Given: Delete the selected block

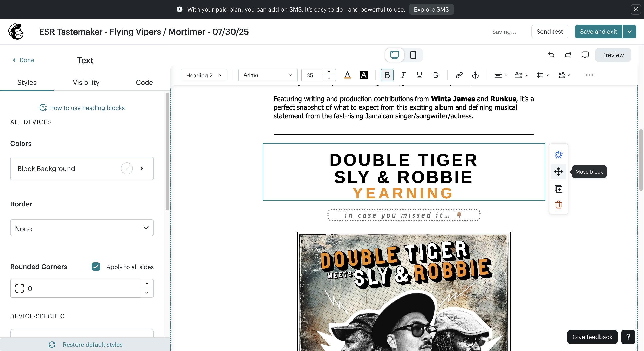Looking at the screenshot, I should coord(558,205).
